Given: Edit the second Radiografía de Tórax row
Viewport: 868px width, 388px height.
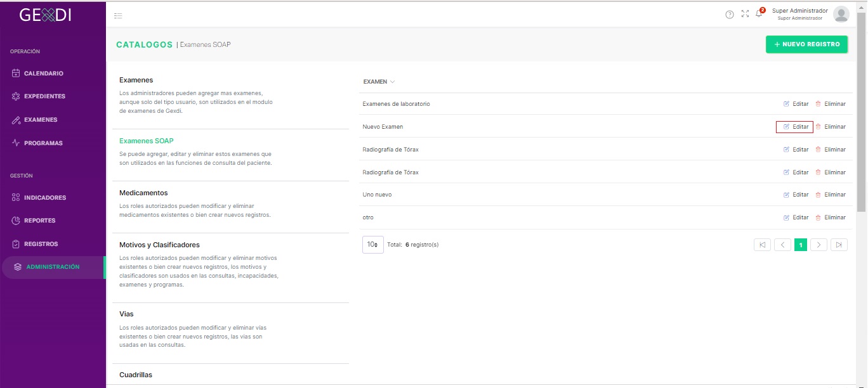Looking at the screenshot, I should [796, 172].
